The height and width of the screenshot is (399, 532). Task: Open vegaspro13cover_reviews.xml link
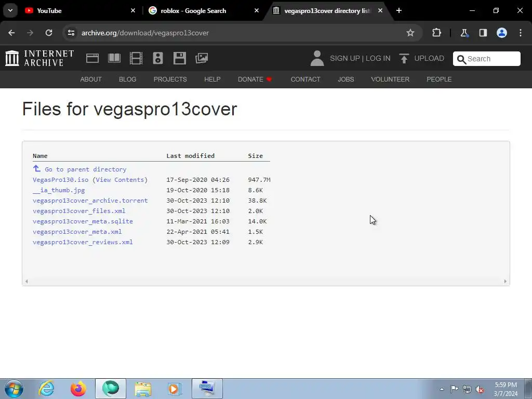tap(83, 242)
